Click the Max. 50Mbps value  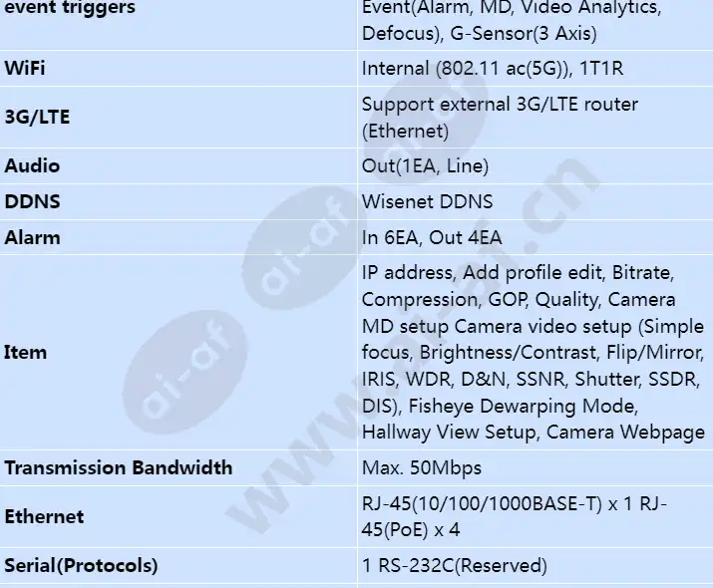pos(422,468)
